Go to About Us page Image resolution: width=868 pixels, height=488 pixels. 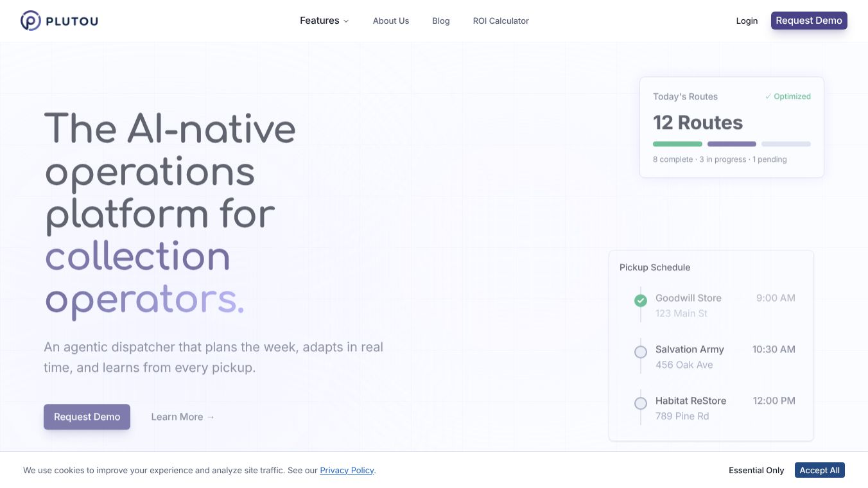(391, 21)
